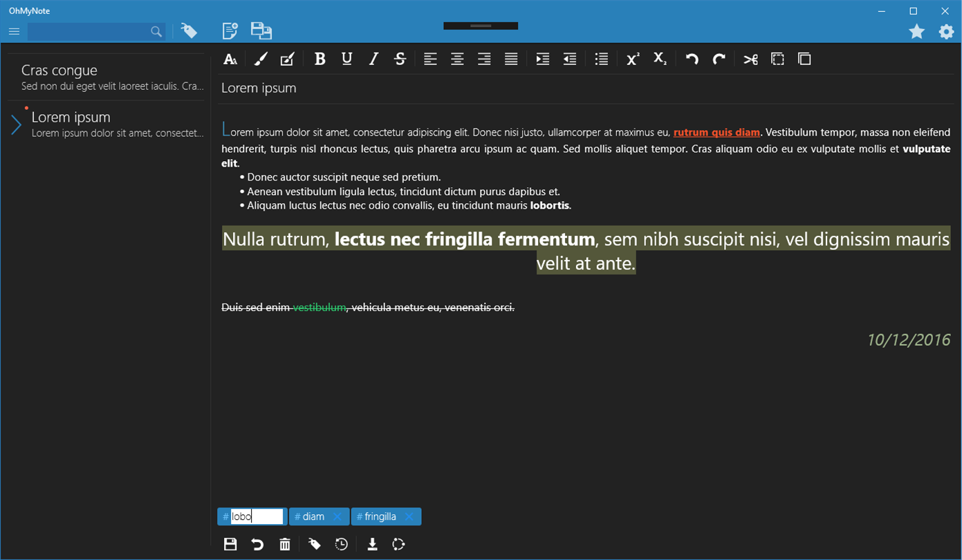The width and height of the screenshot is (962, 560).
Task: Click the "rutrum quis diam" red link text
Action: pos(716,132)
